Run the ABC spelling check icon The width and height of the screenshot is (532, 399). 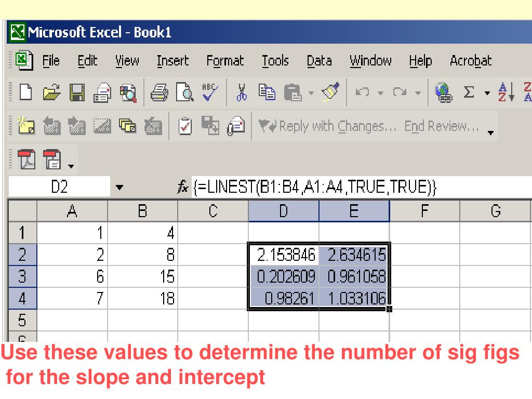tap(210, 92)
